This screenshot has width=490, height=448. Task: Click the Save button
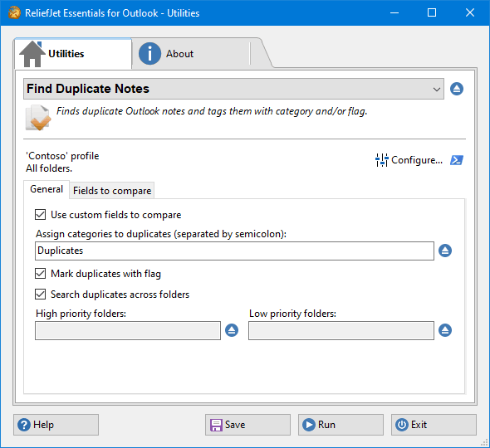[247, 425]
